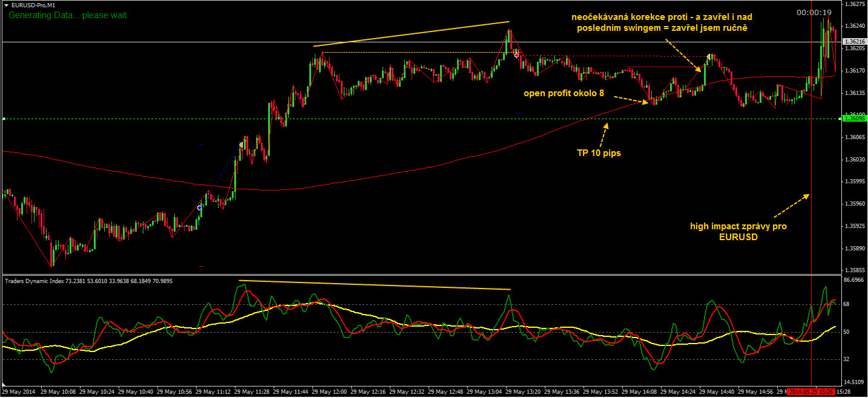Click the red date label 2014.05.29 15:26
This screenshot has height=398, width=868.
pos(812,392)
